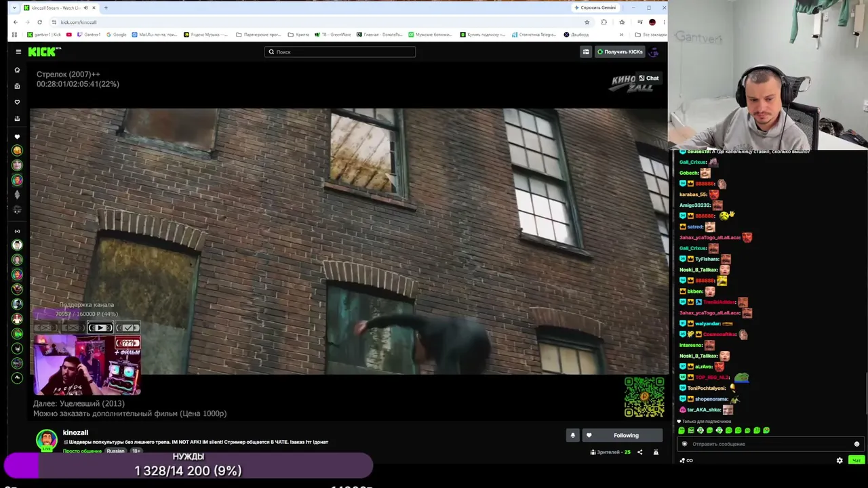Viewport: 868px width, 488px height.
Task: Open the Партнерские прог... bookmarks folder
Action: pos(258,35)
